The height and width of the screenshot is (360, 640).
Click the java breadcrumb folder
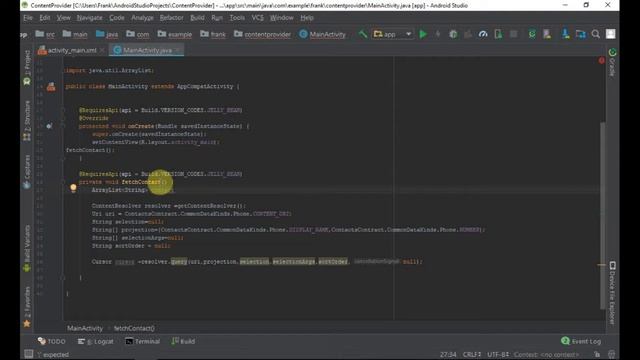tap(107, 34)
